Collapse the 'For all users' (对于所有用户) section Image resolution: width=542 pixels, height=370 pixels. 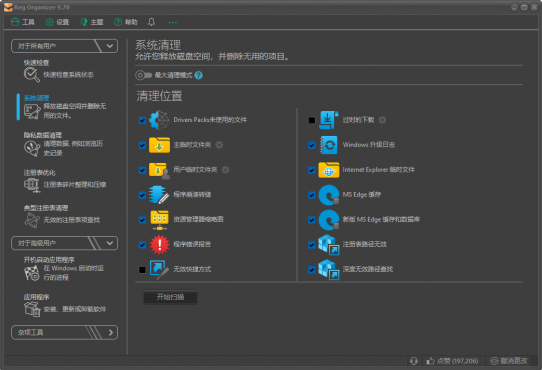tap(65, 46)
